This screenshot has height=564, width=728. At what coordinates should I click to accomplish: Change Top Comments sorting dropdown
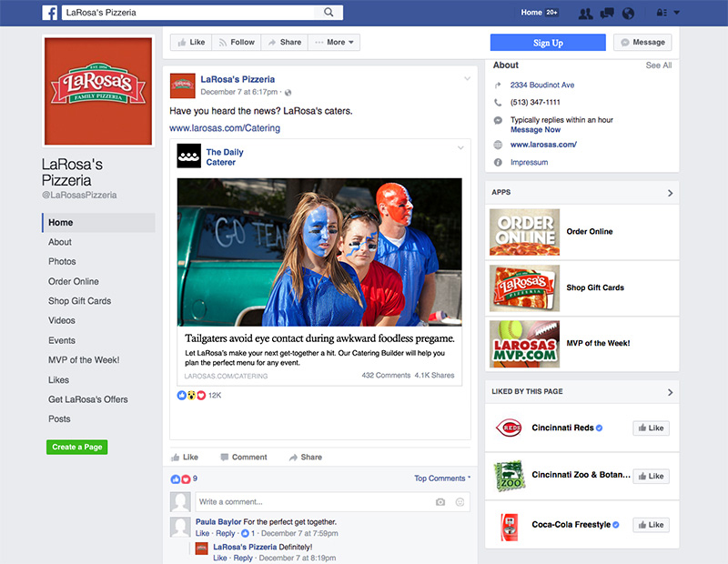click(x=442, y=478)
